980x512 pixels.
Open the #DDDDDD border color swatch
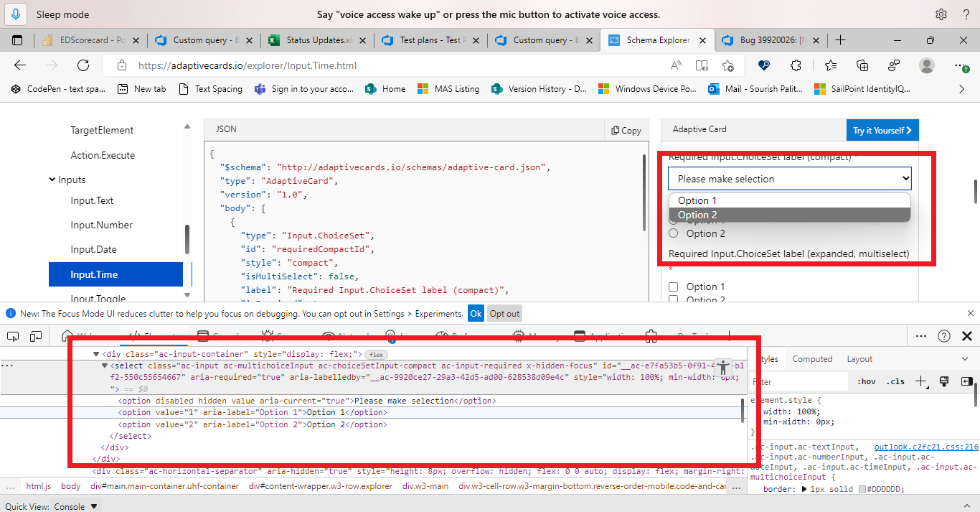[862, 489]
